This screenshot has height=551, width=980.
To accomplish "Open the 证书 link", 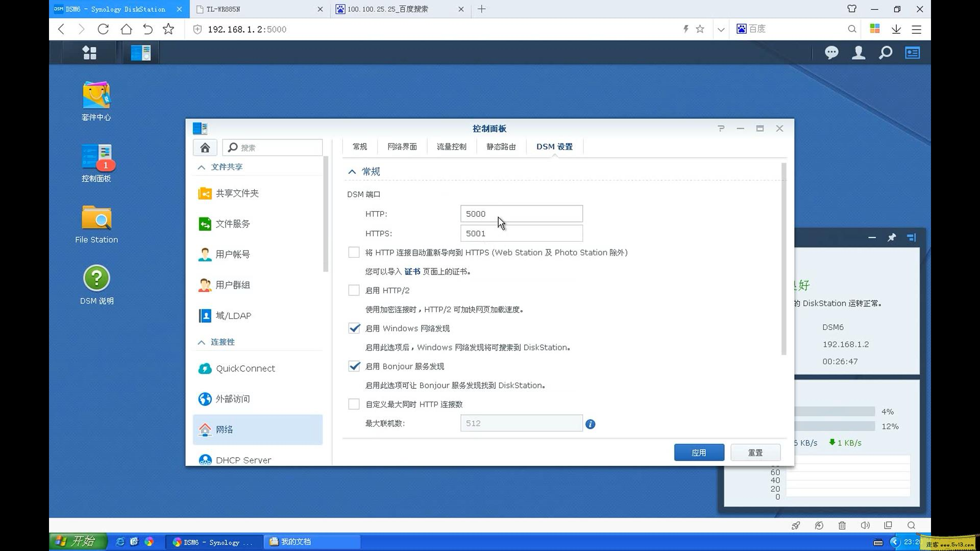I will tap(412, 271).
